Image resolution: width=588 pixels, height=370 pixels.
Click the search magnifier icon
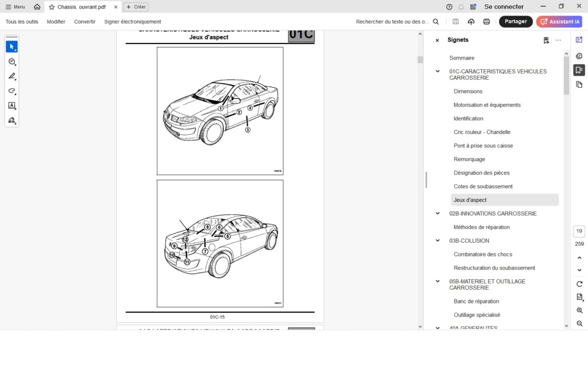click(x=436, y=22)
